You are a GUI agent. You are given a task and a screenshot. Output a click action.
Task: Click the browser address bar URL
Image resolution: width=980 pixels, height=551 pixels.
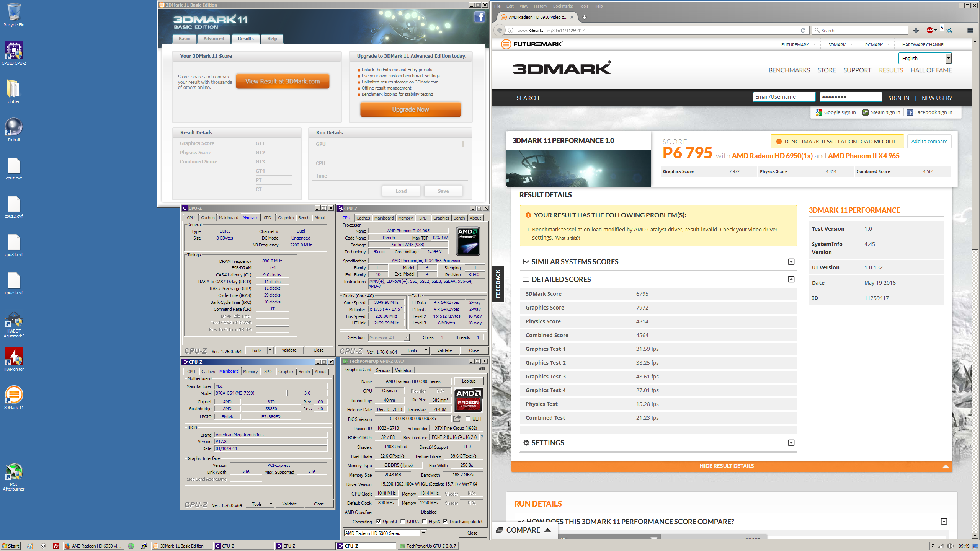point(551,30)
